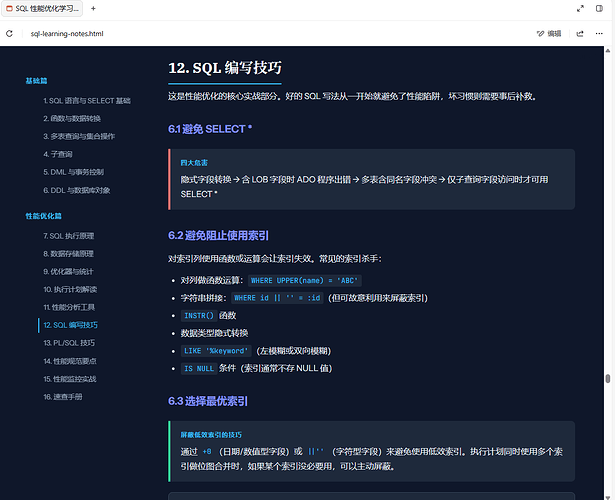Select active item 12. SQL 编写技巧
This screenshot has height=500, width=615.
(71, 325)
